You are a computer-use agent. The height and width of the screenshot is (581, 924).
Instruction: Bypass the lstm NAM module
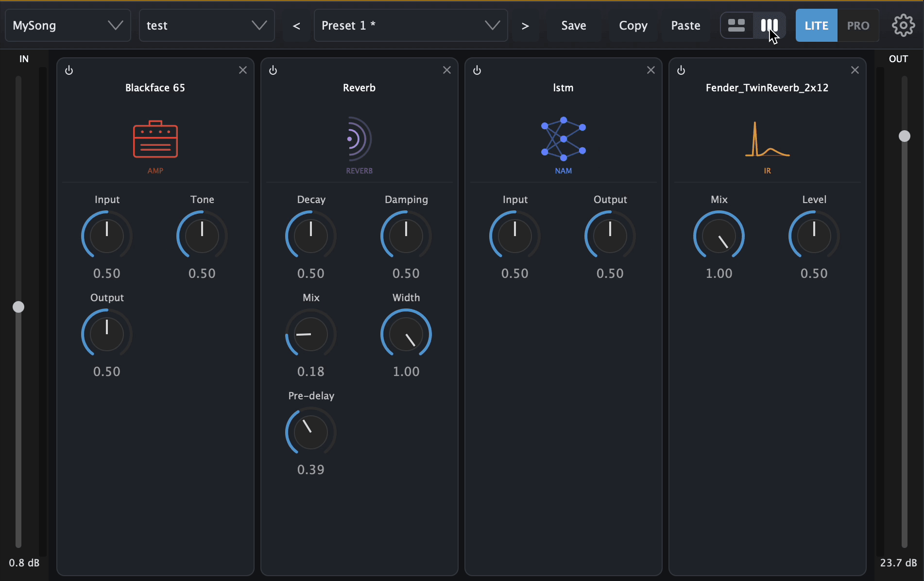477,70
